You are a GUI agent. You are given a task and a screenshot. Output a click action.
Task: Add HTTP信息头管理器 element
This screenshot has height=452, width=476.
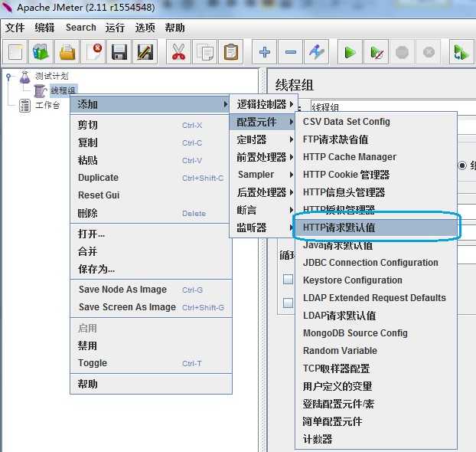pos(376,192)
